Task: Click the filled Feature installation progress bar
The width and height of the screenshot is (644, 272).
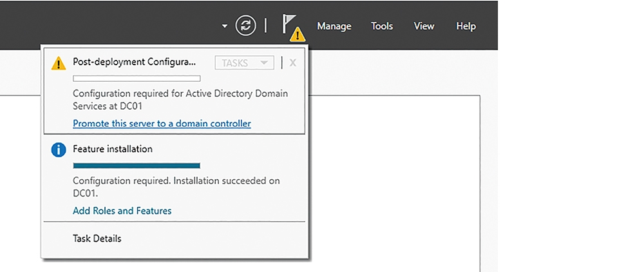Action: tap(137, 166)
